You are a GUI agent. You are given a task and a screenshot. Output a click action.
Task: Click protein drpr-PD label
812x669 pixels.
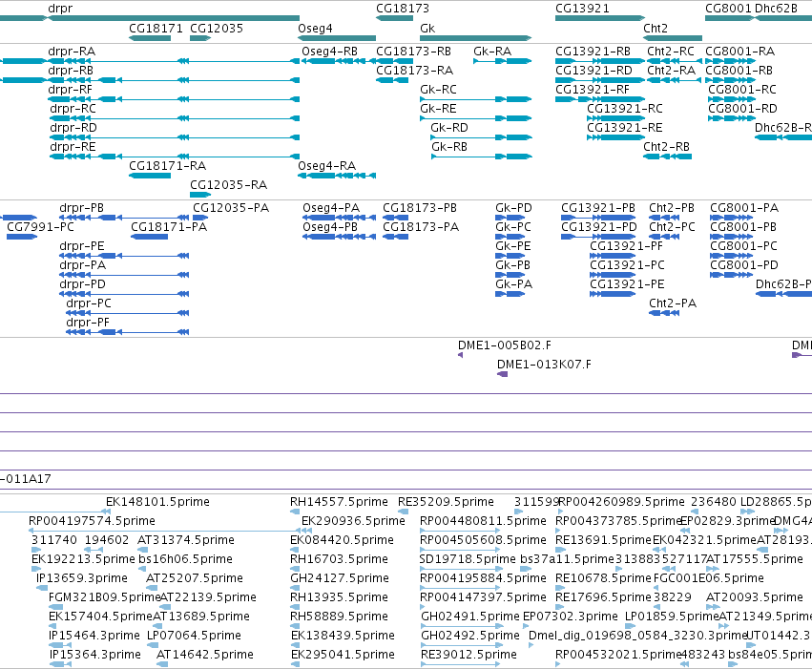82,283
